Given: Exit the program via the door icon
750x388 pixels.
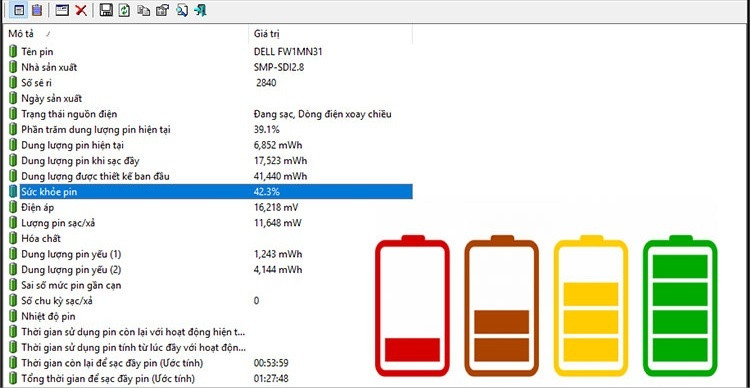Looking at the screenshot, I should [200, 10].
